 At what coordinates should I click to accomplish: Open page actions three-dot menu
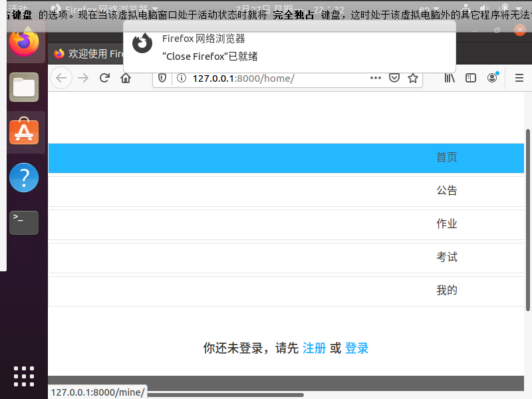[x=376, y=78]
